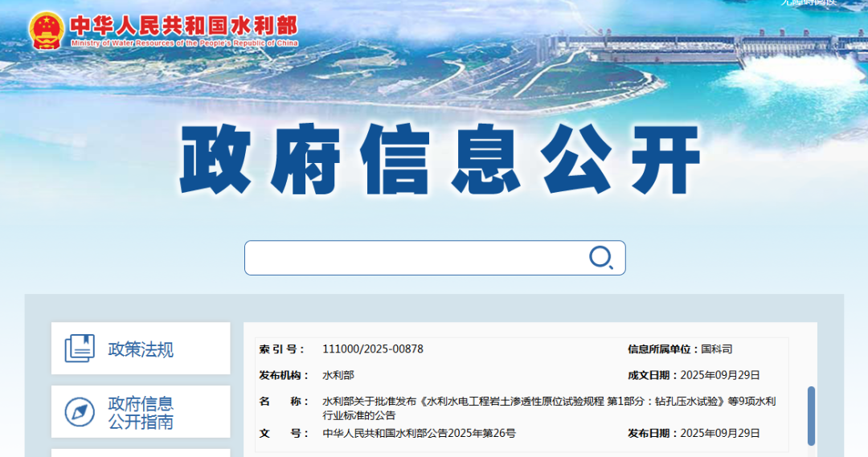Click the 国科司 information unit value
Image resolution: width=868 pixels, height=457 pixels.
pos(716,349)
